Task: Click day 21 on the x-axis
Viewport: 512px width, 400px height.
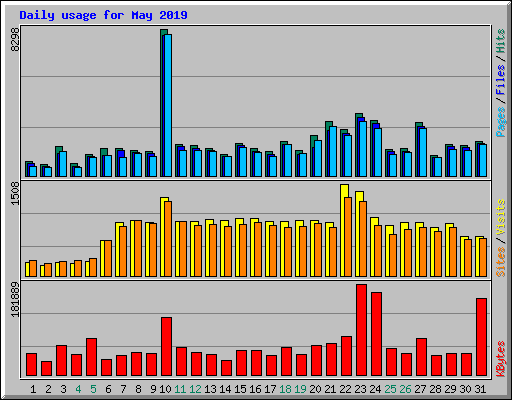Action: (x=330, y=389)
